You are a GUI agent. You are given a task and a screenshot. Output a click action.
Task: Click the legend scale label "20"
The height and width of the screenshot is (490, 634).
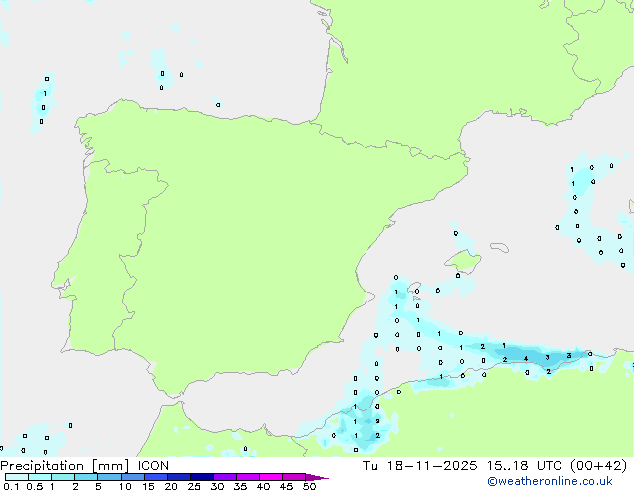pyautogui.click(x=171, y=486)
